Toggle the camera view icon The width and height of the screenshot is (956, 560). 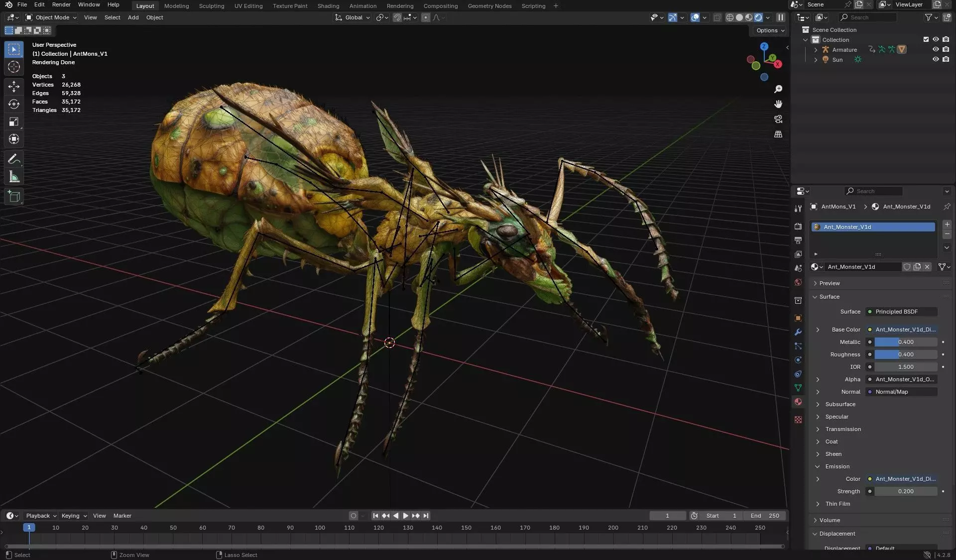coord(778,119)
